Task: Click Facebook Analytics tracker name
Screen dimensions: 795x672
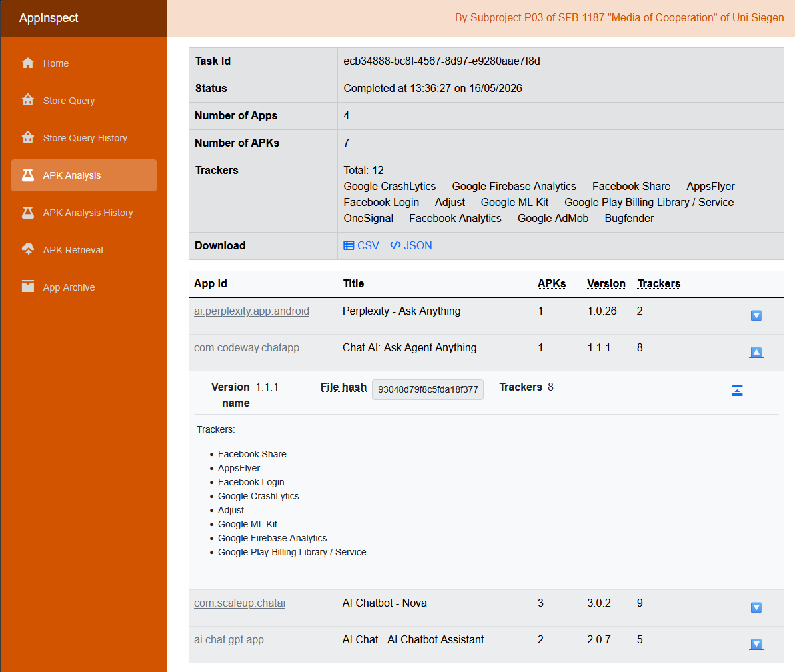Action: pyautogui.click(x=455, y=218)
